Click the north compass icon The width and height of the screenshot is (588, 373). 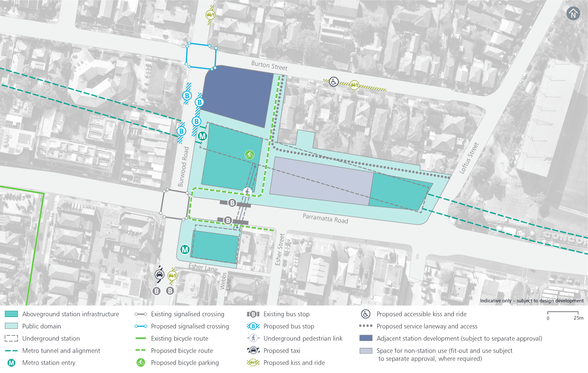point(573,14)
